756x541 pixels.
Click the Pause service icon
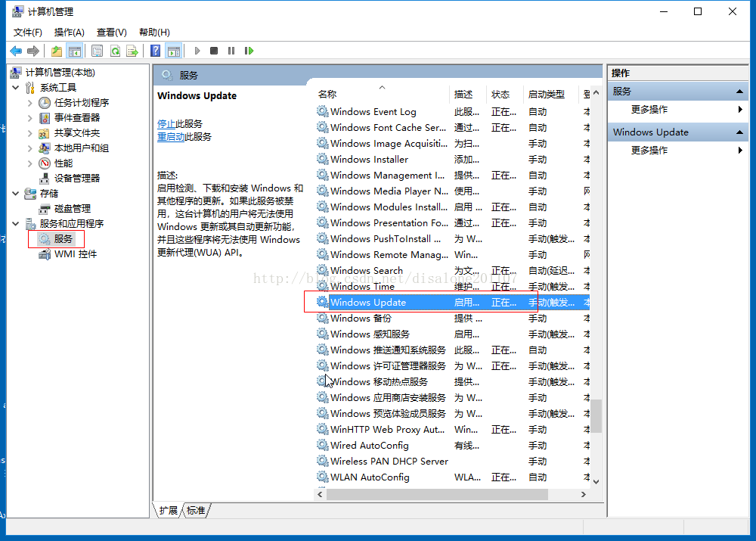(231, 51)
